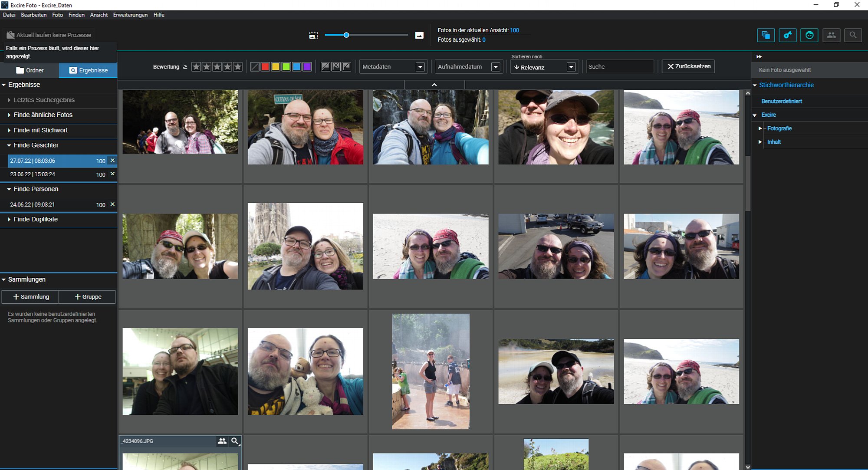Collapse the Sammlungen section
The image size is (868, 470).
click(x=4, y=279)
